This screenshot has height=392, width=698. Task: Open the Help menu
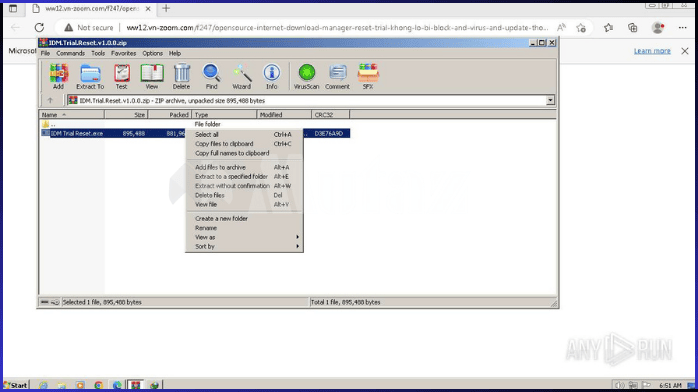tap(174, 53)
